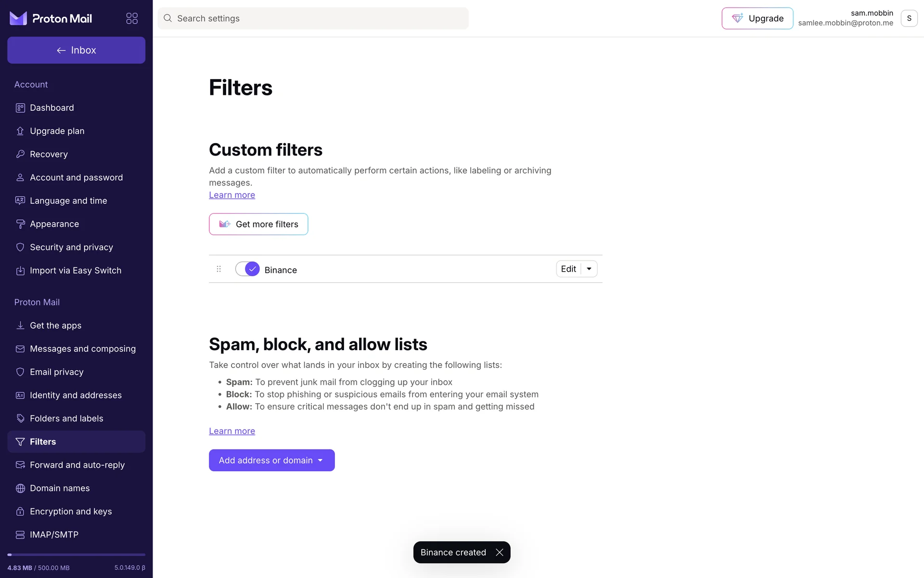Click the Dashboard sidebar icon
Viewport: 924px width, 578px height.
point(20,108)
